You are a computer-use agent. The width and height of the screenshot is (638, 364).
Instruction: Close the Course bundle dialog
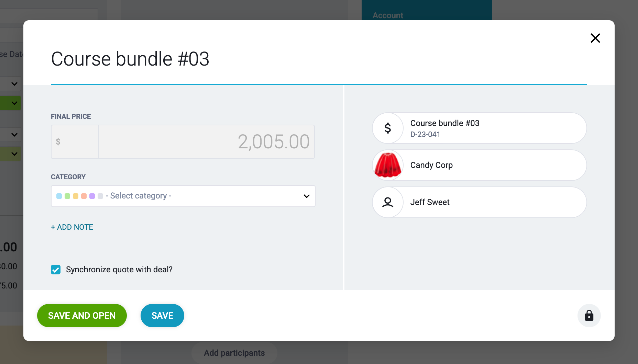[x=595, y=38]
